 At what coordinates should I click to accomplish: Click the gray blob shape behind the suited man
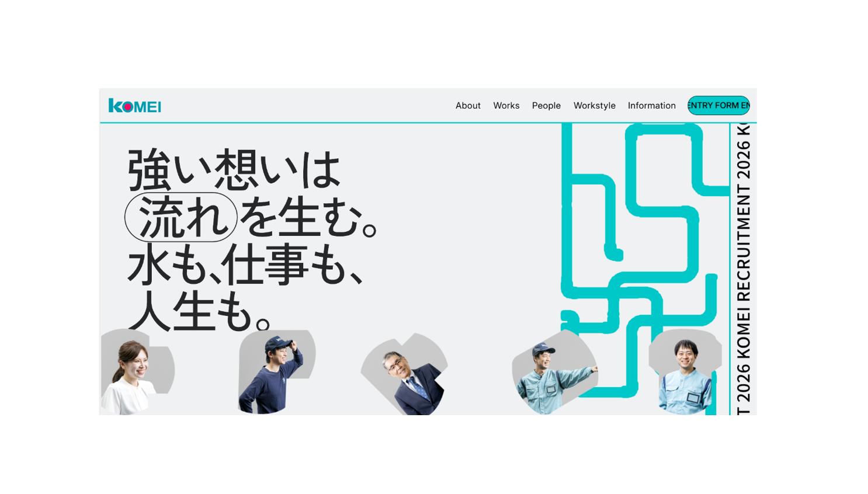point(438,356)
